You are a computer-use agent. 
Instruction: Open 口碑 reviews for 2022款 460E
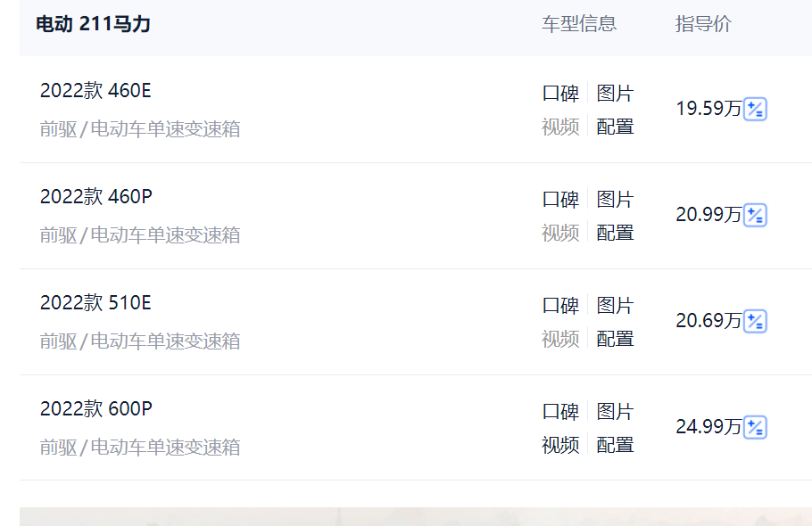coord(560,94)
